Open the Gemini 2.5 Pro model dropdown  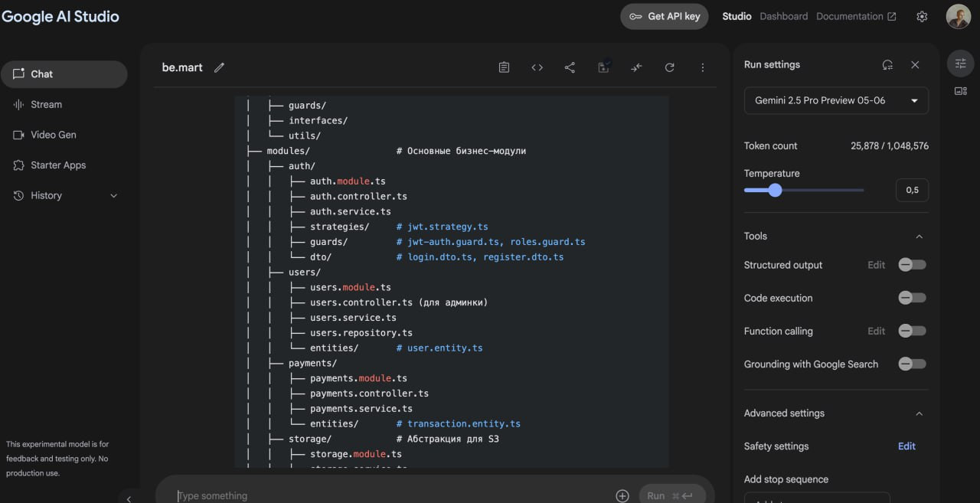[x=836, y=100]
